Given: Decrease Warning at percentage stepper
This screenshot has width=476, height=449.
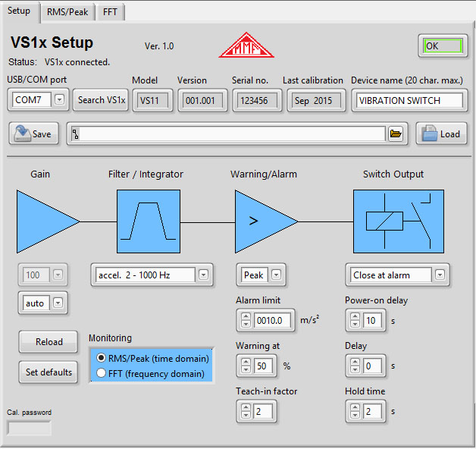Looking at the screenshot, I should [246, 369].
